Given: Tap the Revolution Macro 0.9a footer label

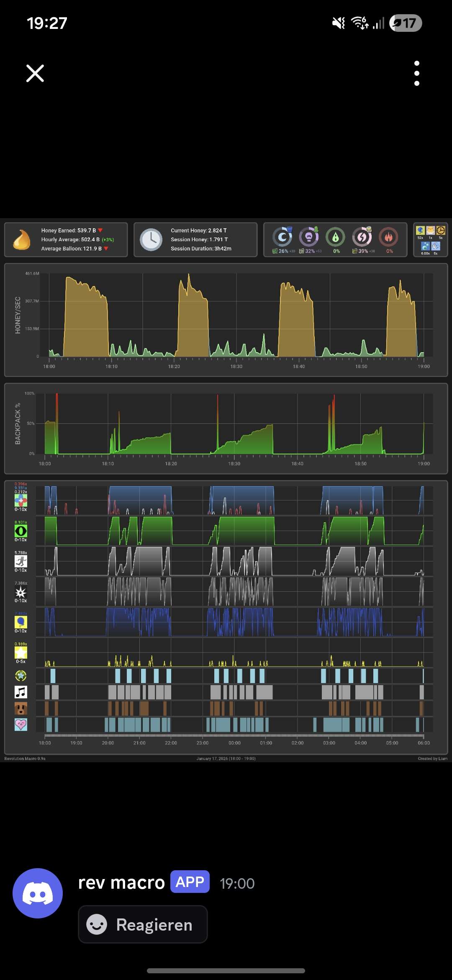Looking at the screenshot, I should click(x=25, y=758).
